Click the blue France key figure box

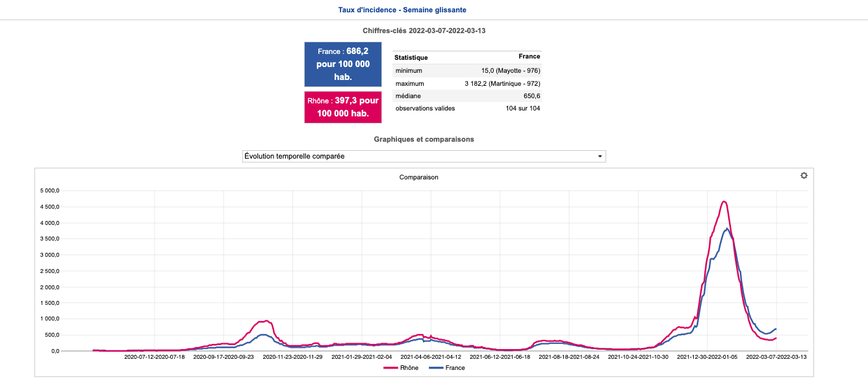tap(343, 64)
